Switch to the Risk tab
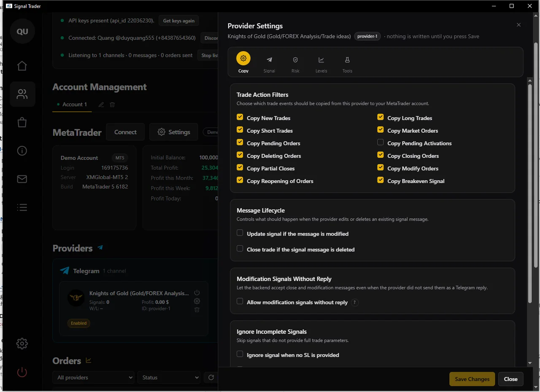540x392 pixels. [x=295, y=64]
